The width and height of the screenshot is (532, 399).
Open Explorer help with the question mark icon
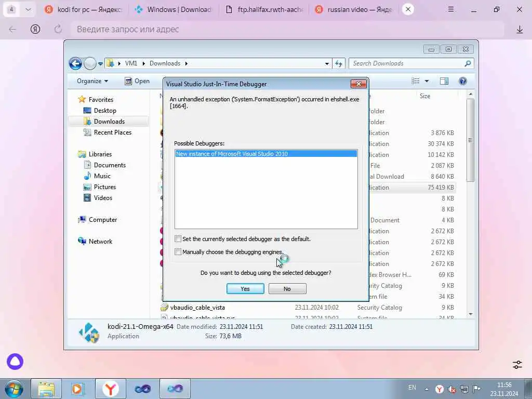463,81
